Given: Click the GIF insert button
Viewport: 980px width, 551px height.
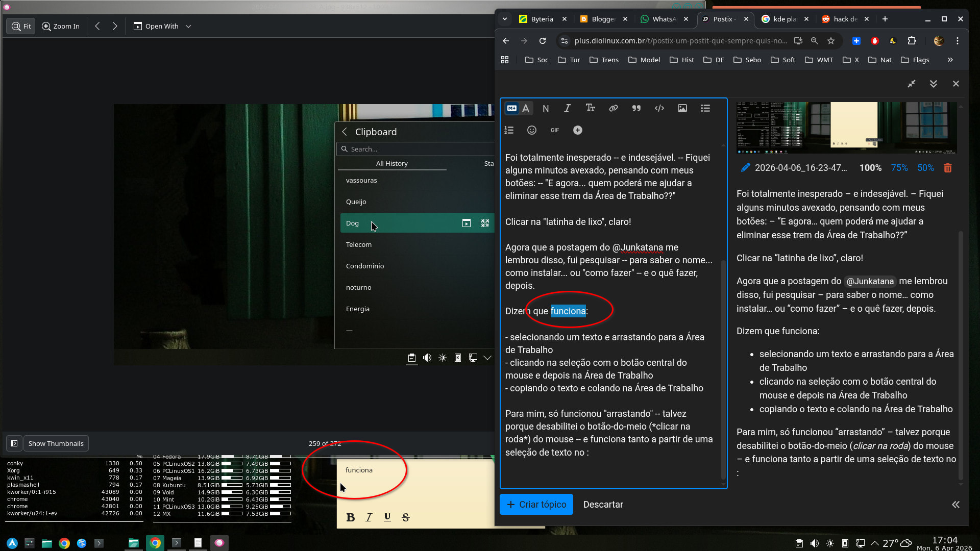Looking at the screenshot, I should [554, 130].
